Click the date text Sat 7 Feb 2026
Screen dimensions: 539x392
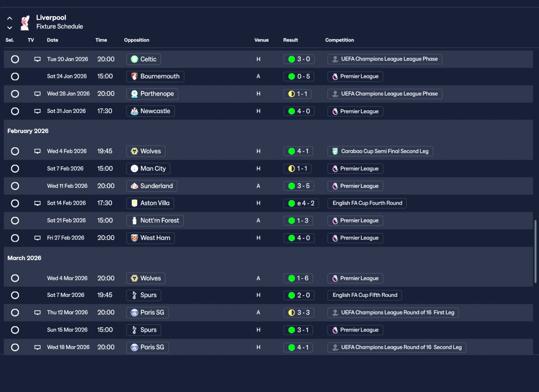[x=65, y=169]
